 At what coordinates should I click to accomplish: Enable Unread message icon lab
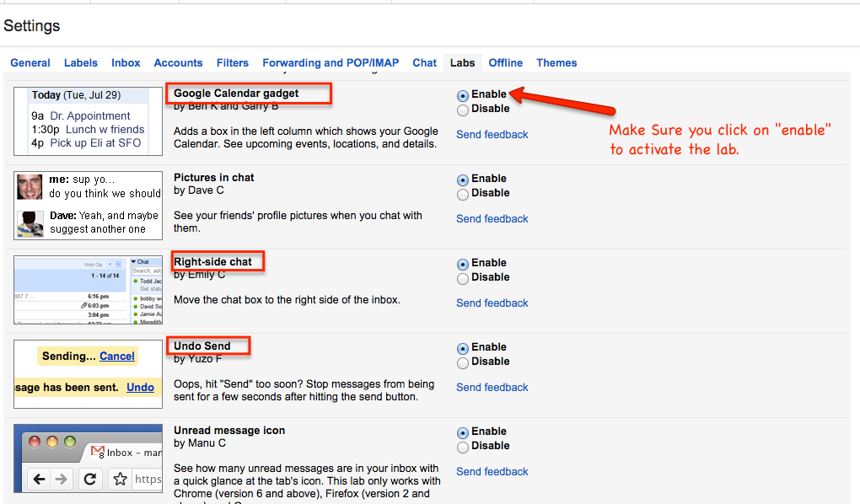(x=463, y=432)
